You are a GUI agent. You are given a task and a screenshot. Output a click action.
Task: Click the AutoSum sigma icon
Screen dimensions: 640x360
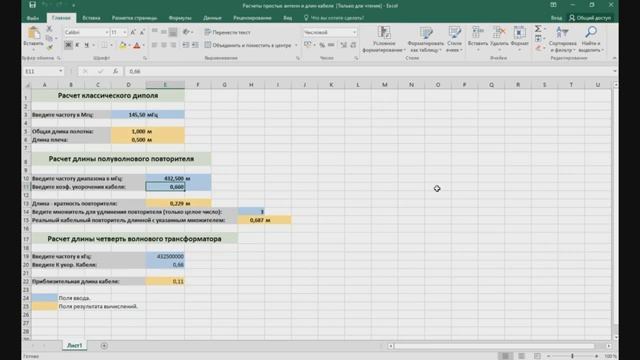click(538, 29)
